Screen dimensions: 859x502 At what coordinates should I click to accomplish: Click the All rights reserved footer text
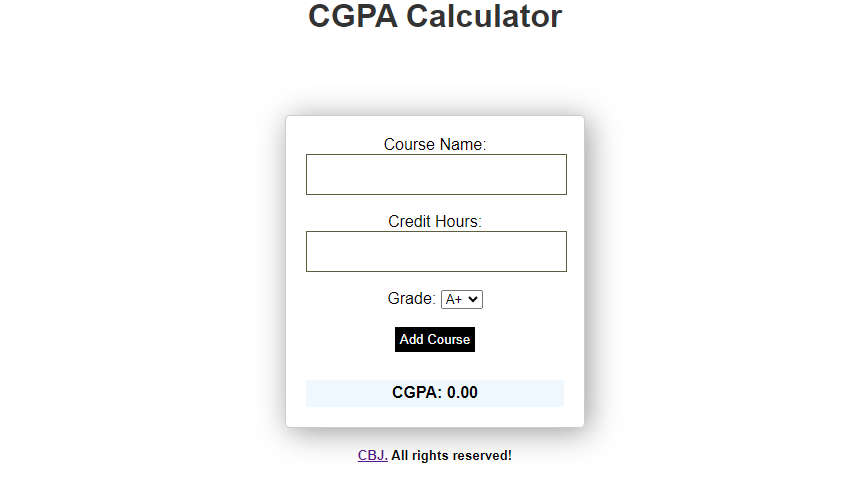[451, 455]
